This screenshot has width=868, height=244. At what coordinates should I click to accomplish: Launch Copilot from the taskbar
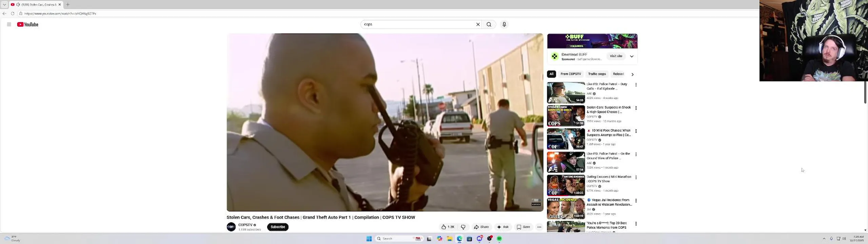439,239
